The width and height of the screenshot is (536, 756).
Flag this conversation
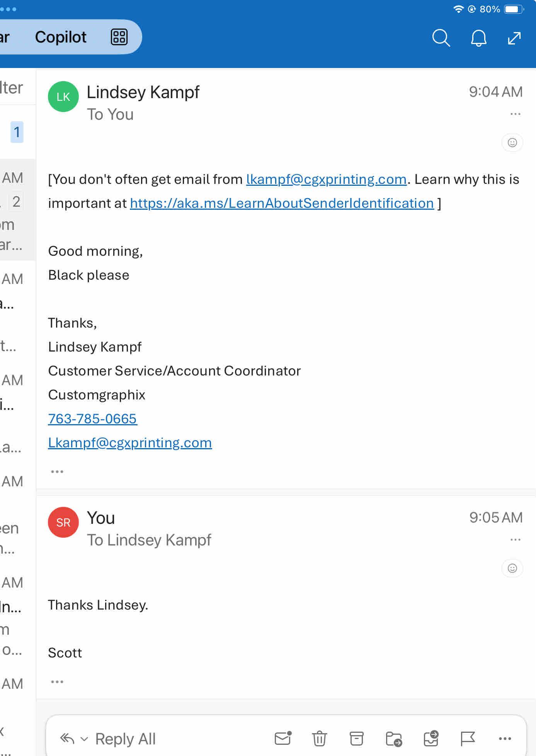468,738
